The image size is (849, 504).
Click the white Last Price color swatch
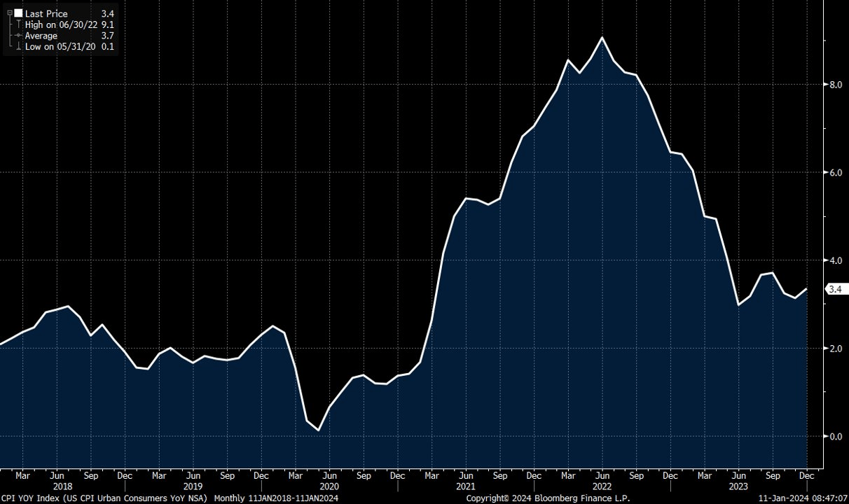[x=18, y=13]
